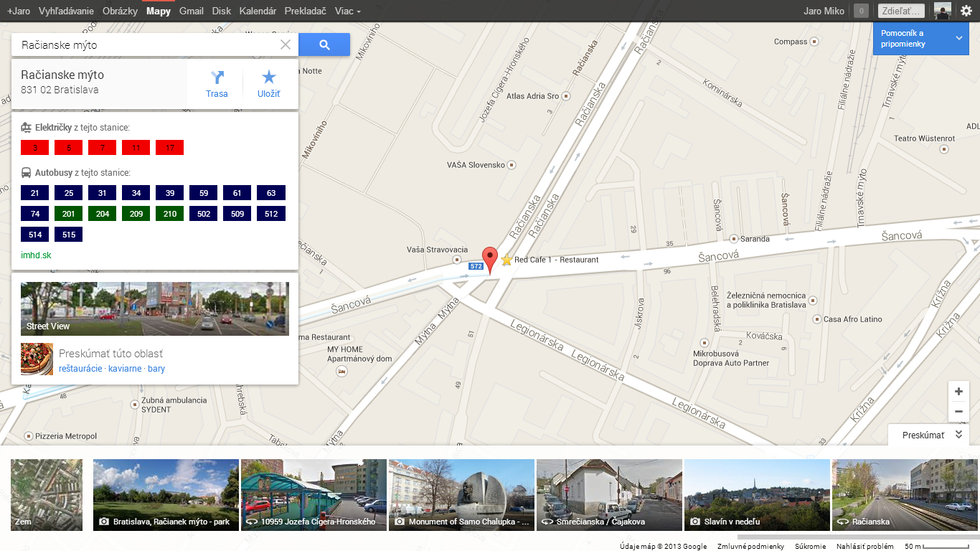Open Kalendár from the top bar

coord(258,11)
